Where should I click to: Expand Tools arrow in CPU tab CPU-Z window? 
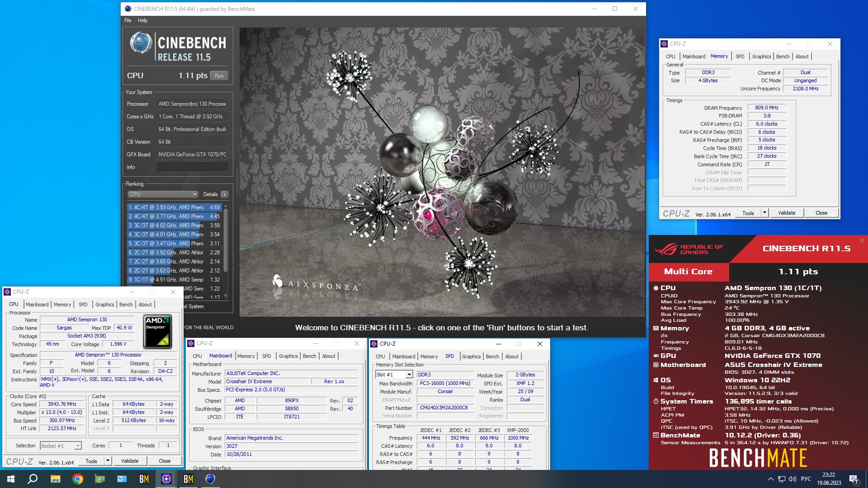tap(108, 461)
